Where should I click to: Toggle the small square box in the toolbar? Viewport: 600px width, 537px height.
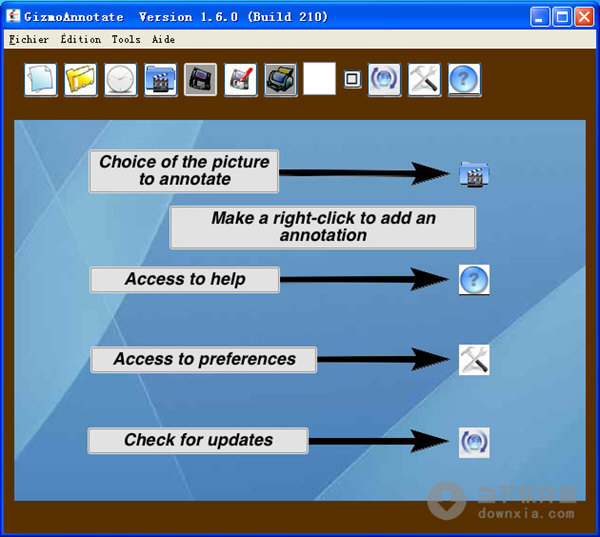(352, 79)
